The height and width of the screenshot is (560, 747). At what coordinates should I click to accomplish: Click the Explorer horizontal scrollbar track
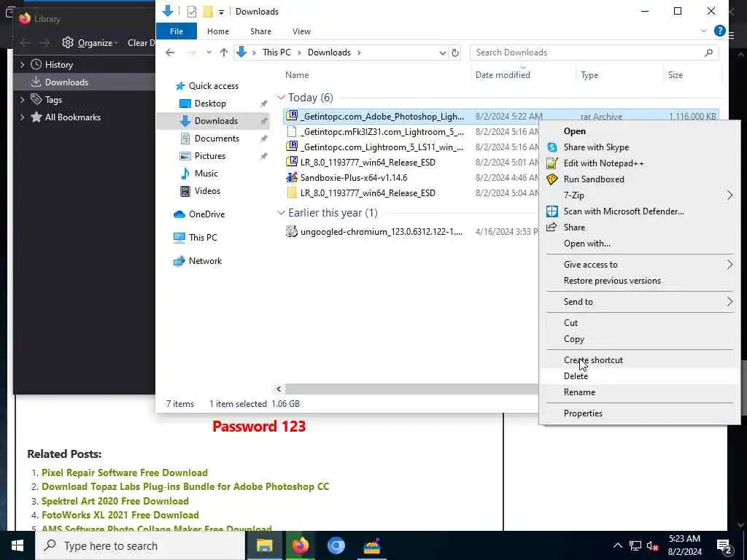[x=412, y=389]
